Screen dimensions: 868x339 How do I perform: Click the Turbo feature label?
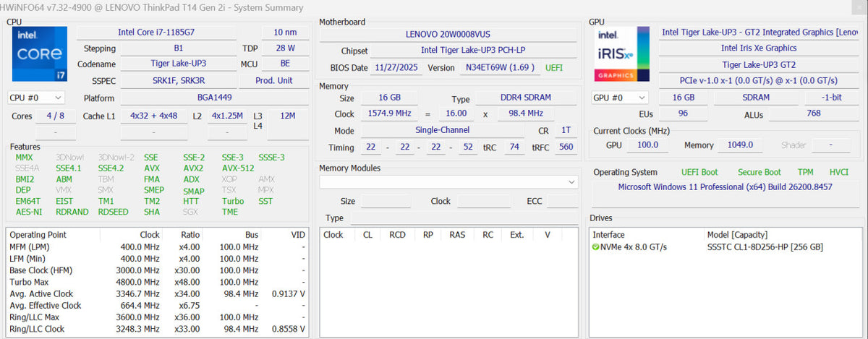pyautogui.click(x=233, y=201)
